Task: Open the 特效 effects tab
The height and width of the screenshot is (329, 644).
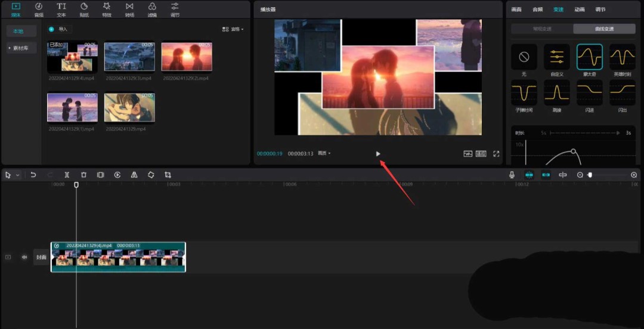Action: pos(107,9)
